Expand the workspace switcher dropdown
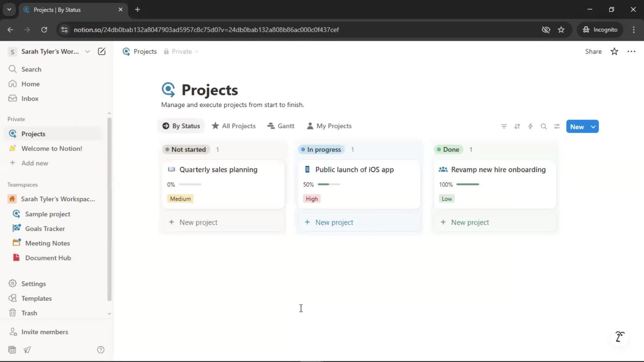The image size is (644, 362). tap(88, 51)
